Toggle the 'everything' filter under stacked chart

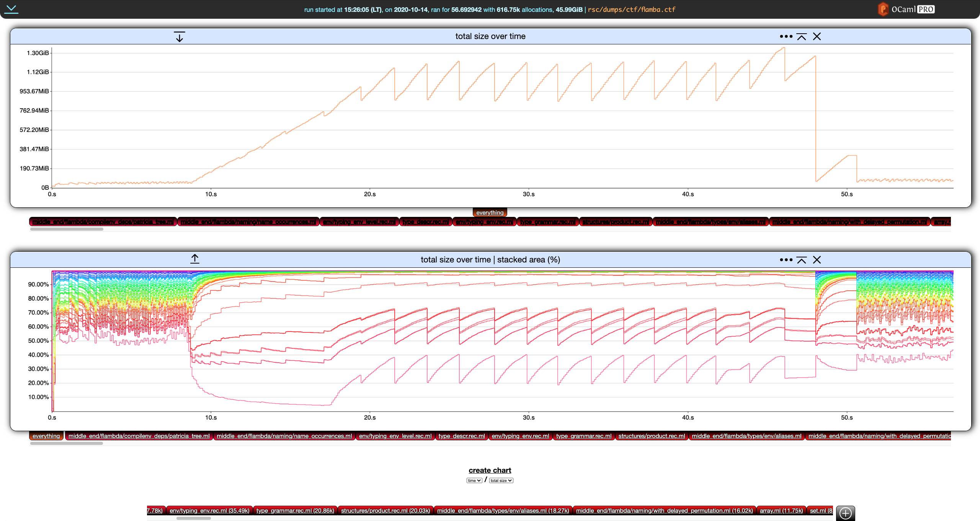point(46,436)
